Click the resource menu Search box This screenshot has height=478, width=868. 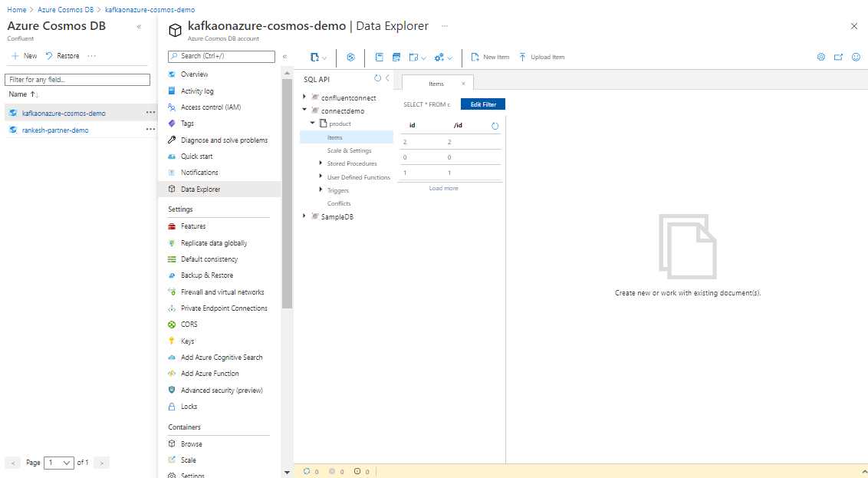(222, 57)
